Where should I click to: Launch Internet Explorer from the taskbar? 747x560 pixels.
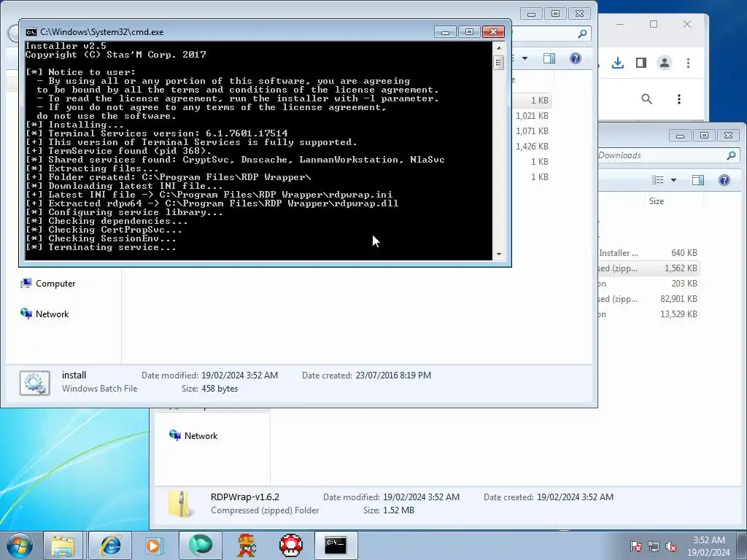pos(110,545)
